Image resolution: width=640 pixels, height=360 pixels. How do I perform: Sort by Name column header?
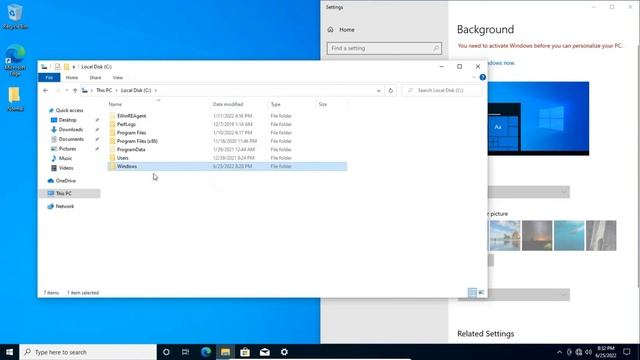click(x=158, y=104)
